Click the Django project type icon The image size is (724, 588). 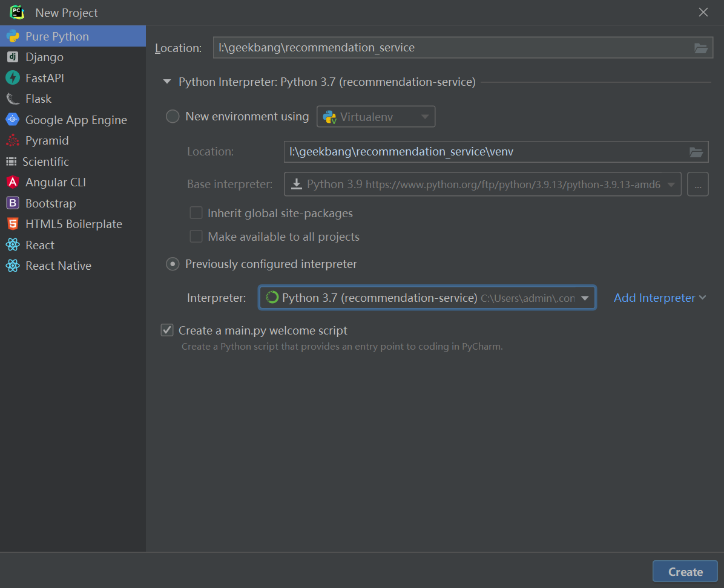12,57
